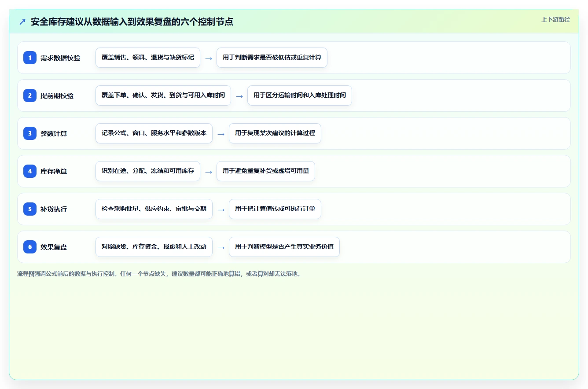The image size is (588, 389).
Task: Click step number badge 4
Action: click(x=30, y=171)
